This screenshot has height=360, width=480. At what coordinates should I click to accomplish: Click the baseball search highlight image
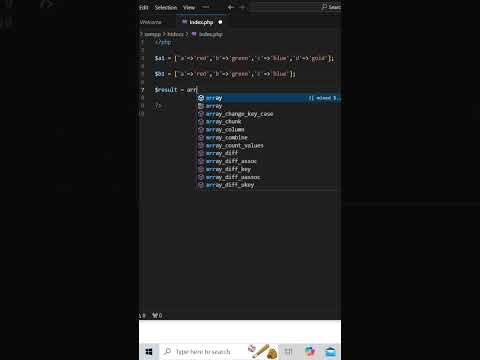263,352
